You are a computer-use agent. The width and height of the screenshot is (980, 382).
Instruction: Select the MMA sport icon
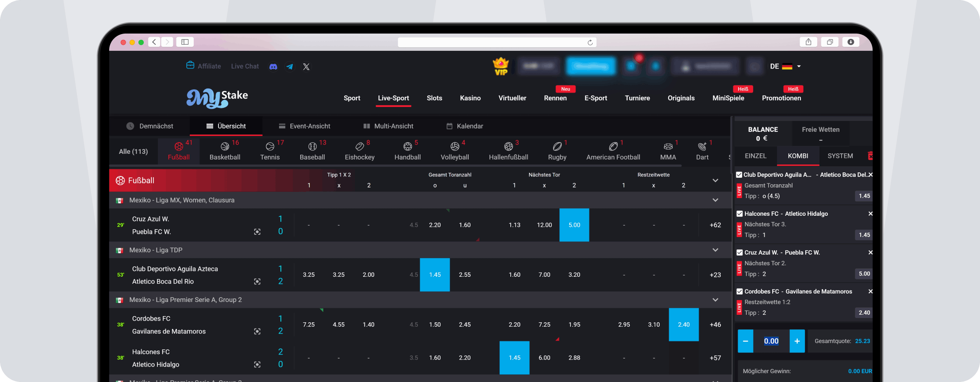[668, 146]
